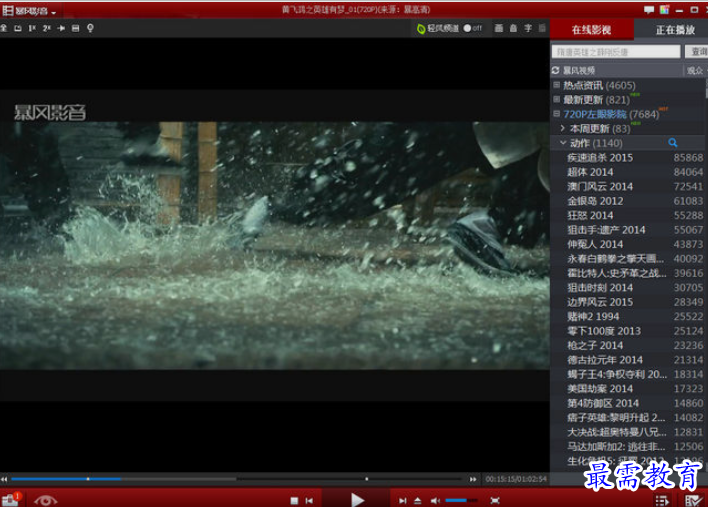
Task: Toggle the playlist panel icon
Action: pyautogui.click(x=662, y=500)
